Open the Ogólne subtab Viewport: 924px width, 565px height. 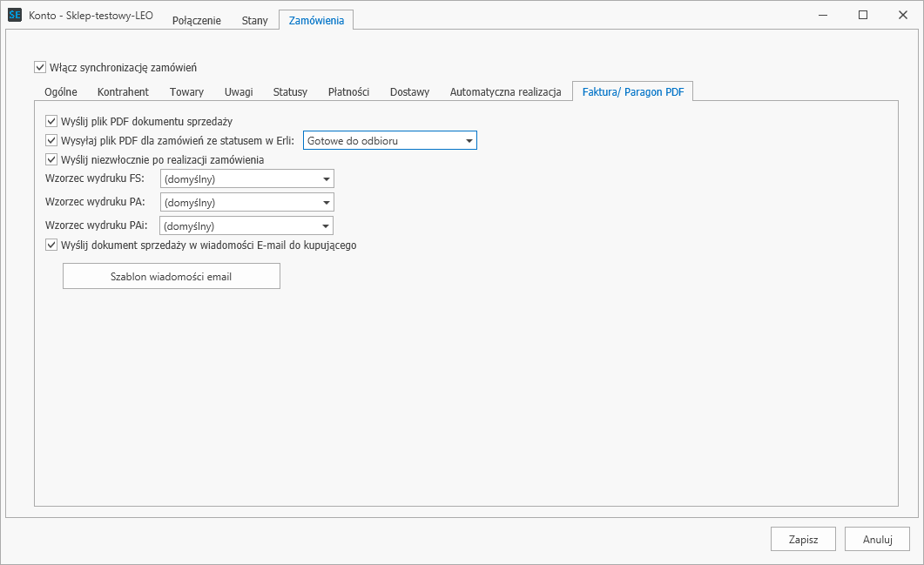(61, 92)
